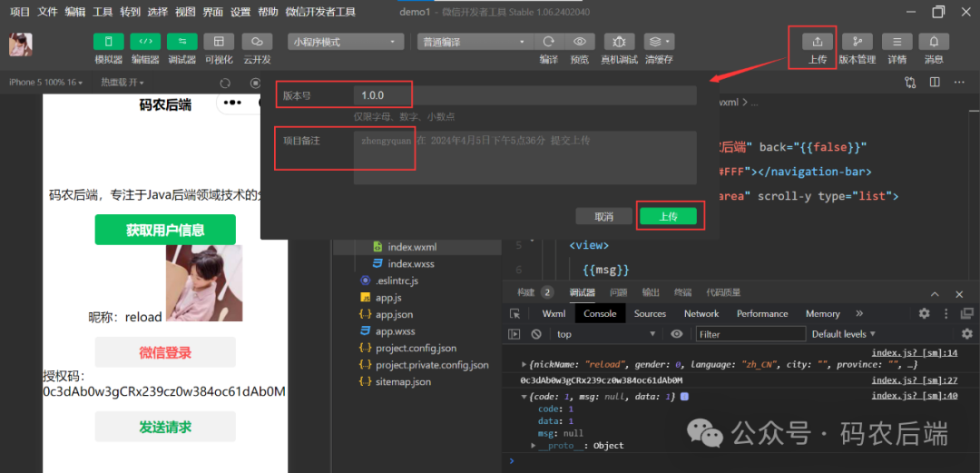This screenshot has width=980, height=473.
Task: Open the 编辑 menu
Action: click(x=75, y=12)
